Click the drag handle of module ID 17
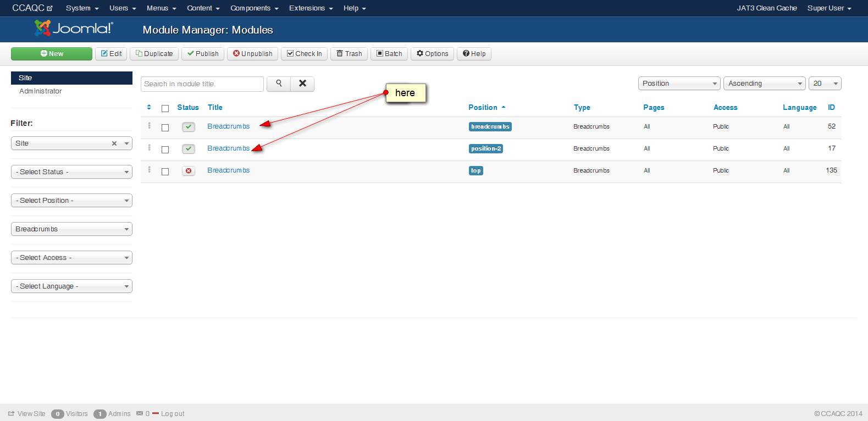The image size is (868, 421). click(149, 148)
